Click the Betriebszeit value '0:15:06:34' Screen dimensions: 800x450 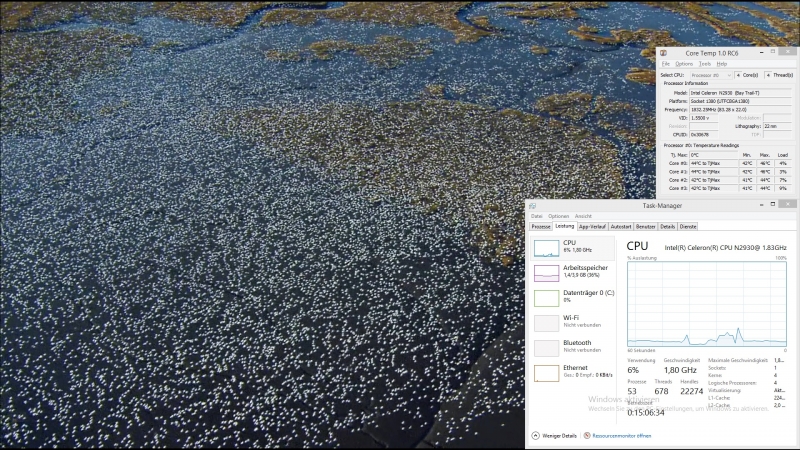click(x=646, y=413)
